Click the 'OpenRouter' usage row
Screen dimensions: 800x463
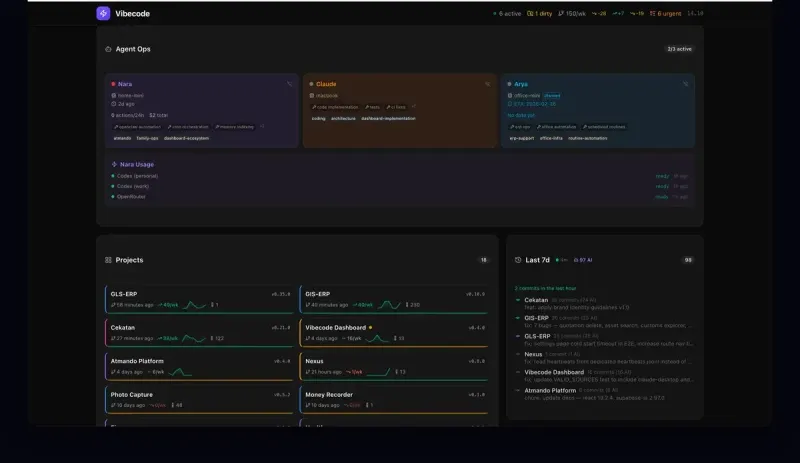[400, 197]
